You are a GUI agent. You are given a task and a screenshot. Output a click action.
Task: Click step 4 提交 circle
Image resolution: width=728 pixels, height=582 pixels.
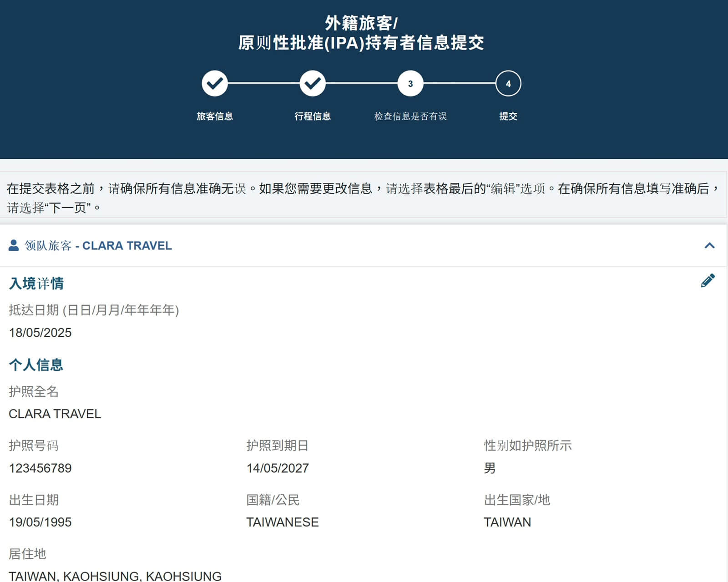(508, 83)
